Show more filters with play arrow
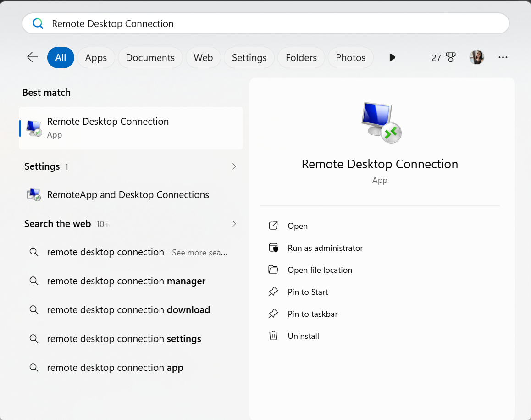Screen dimensions: 531x420 [392, 57]
